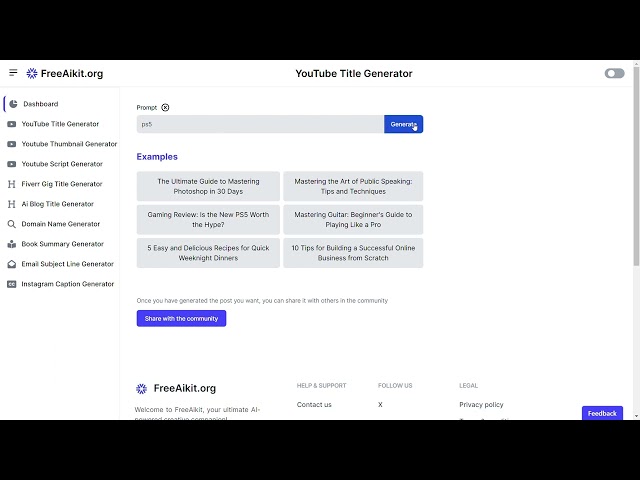Open Fiverr Gig Title Generator
This screenshot has height=480, width=640.
click(60, 184)
